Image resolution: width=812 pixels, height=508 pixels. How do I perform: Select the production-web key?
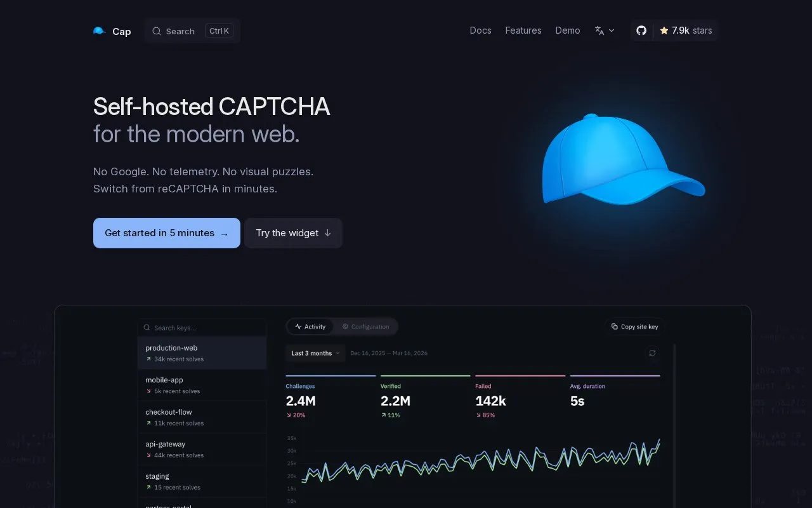pyautogui.click(x=202, y=353)
